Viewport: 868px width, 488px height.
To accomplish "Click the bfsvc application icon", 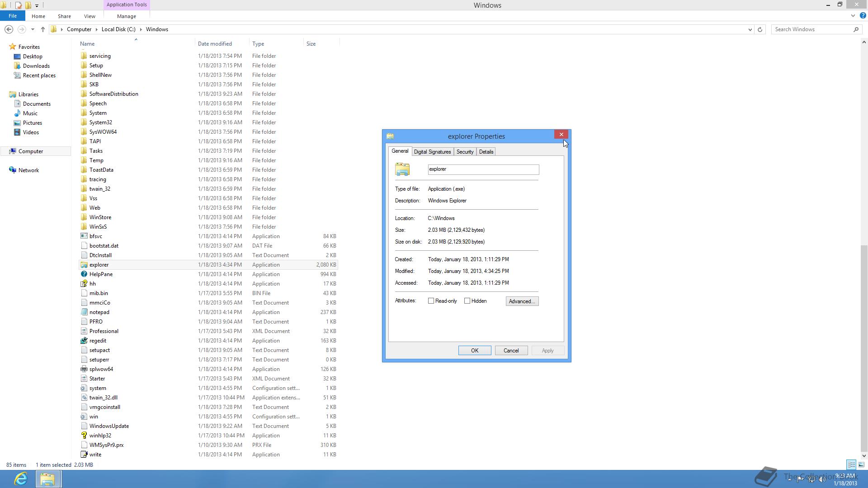I will (84, 236).
